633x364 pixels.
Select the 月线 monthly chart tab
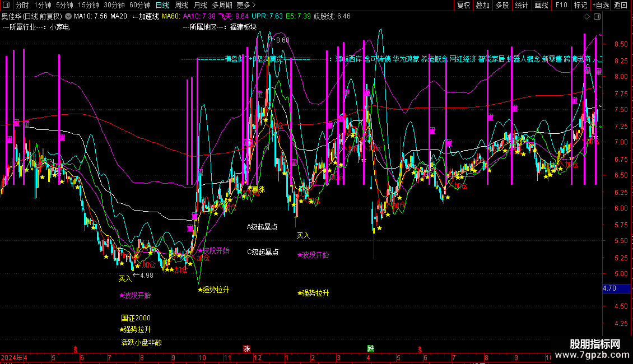(200, 5)
